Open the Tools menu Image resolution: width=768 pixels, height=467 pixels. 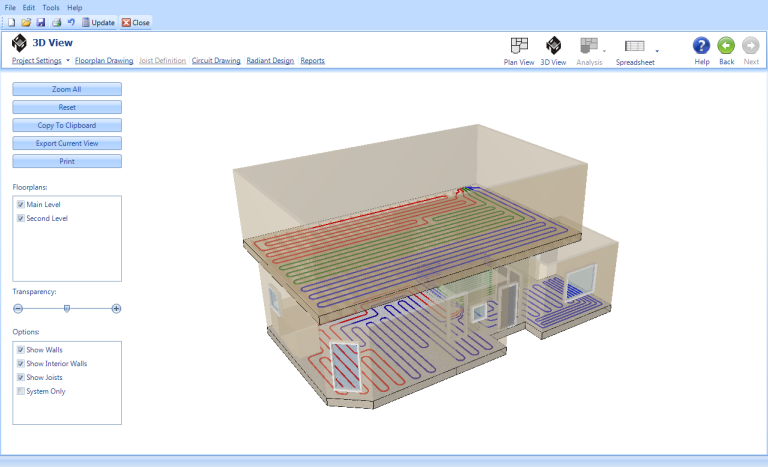(50, 8)
